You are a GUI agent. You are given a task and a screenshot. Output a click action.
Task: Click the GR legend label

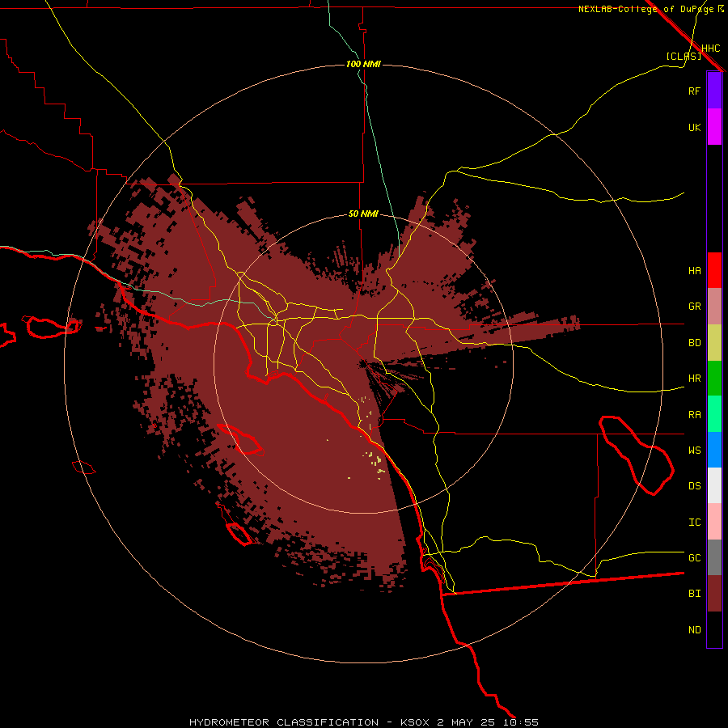coord(694,307)
